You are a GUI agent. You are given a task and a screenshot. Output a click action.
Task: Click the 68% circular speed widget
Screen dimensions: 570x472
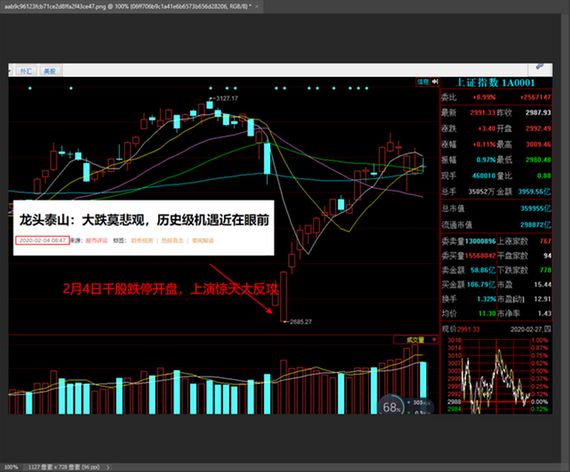[392, 407]
